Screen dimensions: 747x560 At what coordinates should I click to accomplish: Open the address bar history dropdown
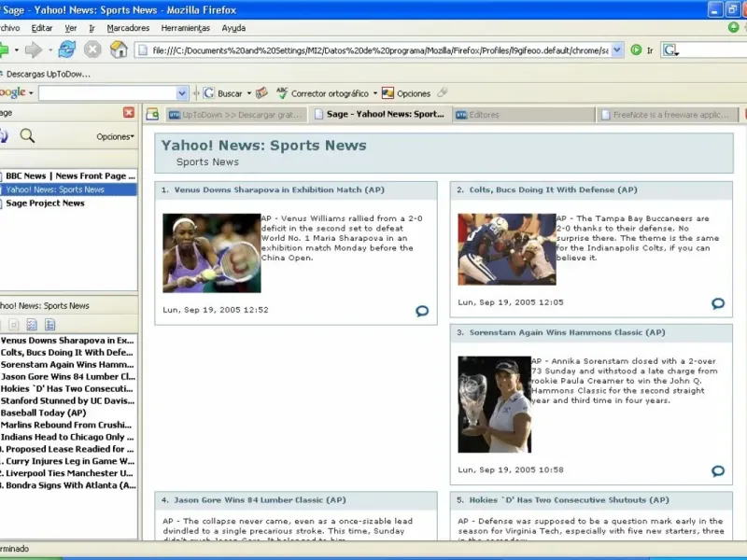click(x=617, y=50)
